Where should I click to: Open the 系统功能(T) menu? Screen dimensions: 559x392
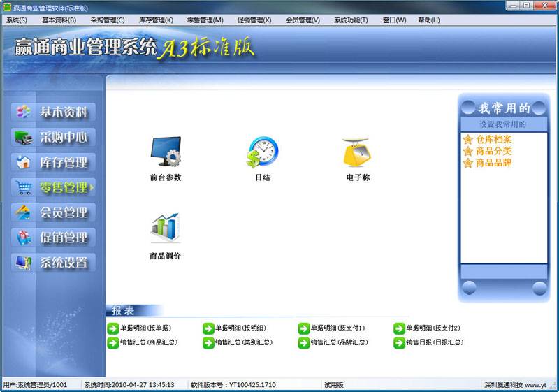(351, 20)
